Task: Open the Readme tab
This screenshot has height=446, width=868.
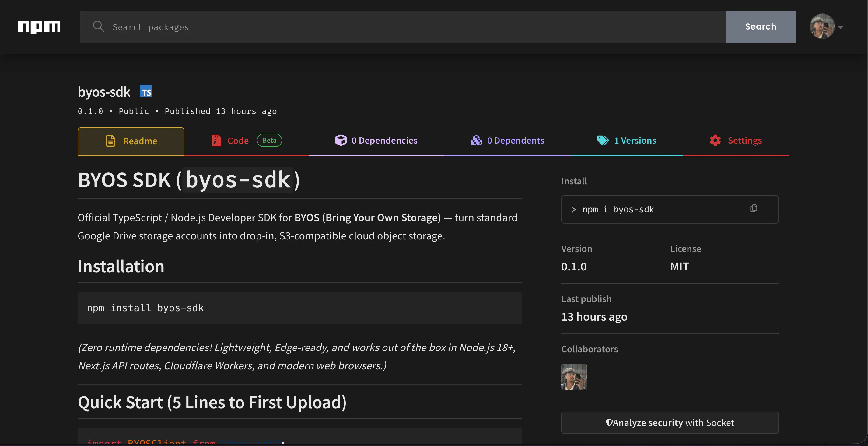Action: [131, 141]
